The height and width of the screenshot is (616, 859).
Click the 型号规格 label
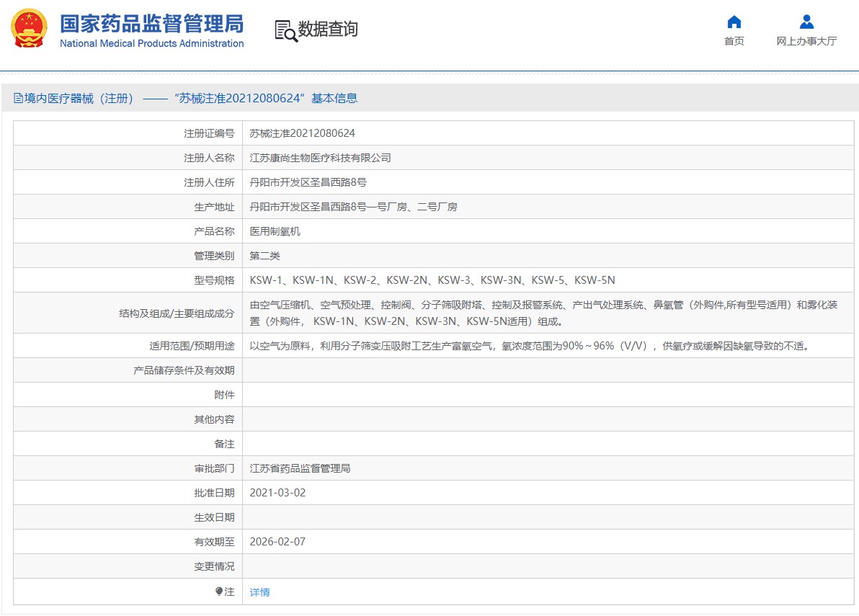(x=214, y=280)
